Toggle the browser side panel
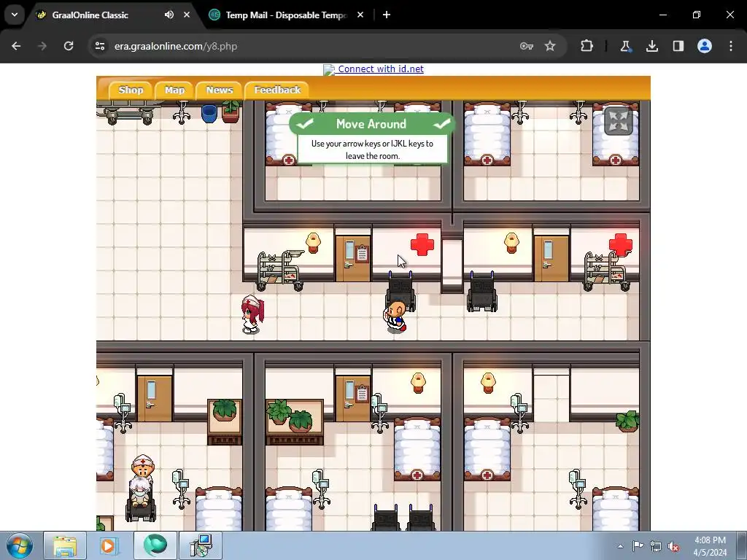 click(678, 46)
